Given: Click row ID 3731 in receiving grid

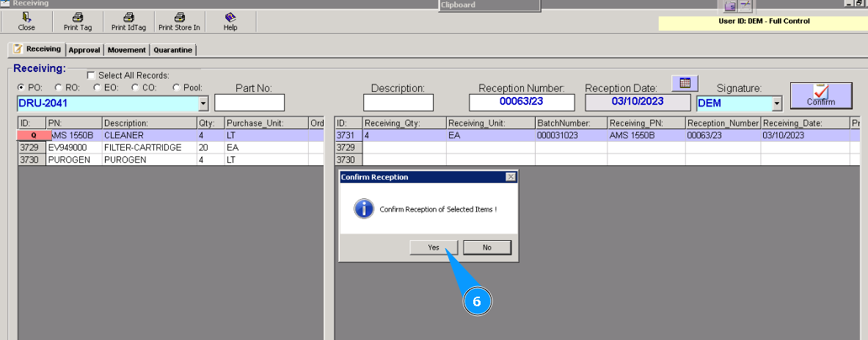Looking at the screenshot, I should [349, 135].
